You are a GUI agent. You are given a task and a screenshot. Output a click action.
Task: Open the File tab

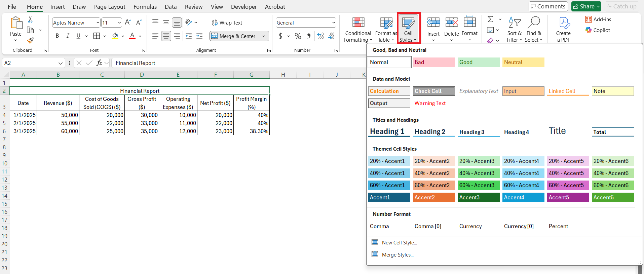12,7
